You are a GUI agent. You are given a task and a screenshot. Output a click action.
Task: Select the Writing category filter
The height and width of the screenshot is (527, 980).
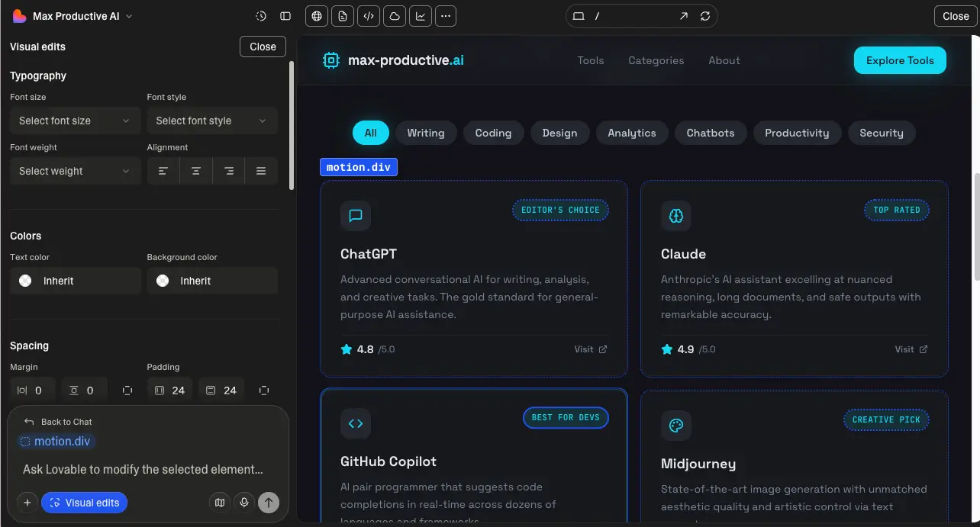pos(426,133)
